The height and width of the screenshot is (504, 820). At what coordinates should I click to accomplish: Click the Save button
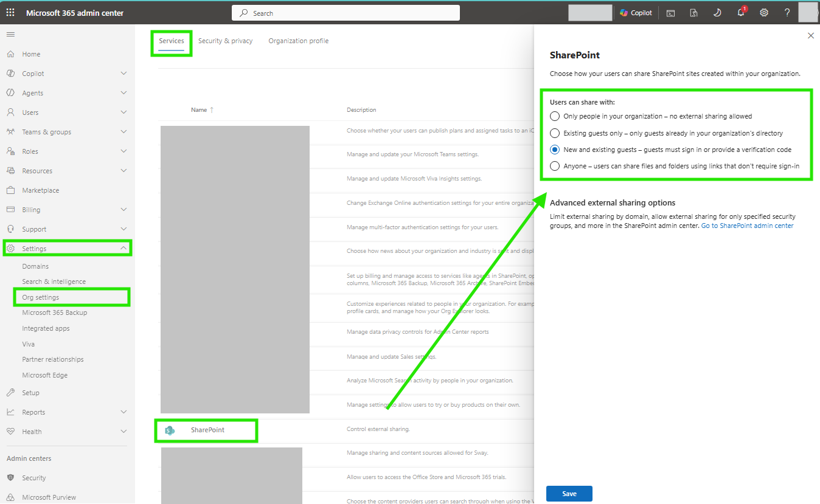569,494
